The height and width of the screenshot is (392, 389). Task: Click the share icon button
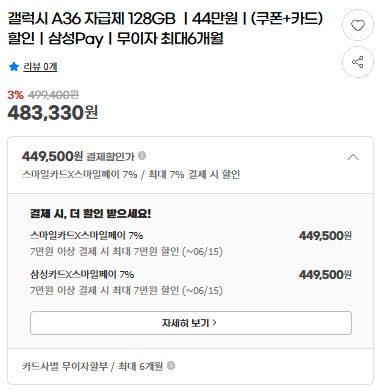click(x=358, y=62)
